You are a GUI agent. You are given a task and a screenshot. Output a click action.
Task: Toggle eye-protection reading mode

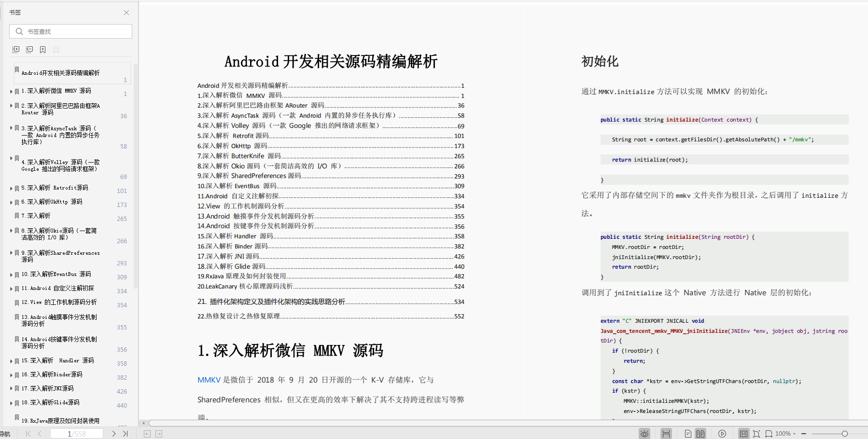(644, 433)
